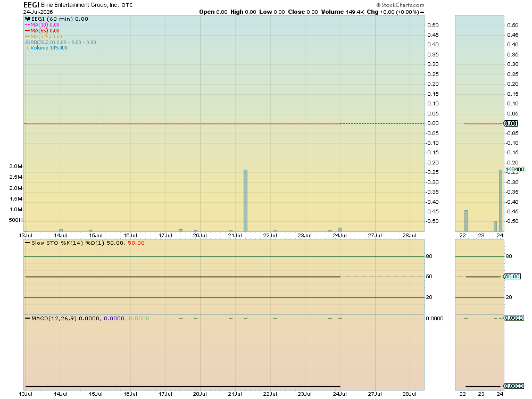Click 15Jul on the MACD panel date axis
The width and height of the screenshot is (532, 399).
click(96, 394)
